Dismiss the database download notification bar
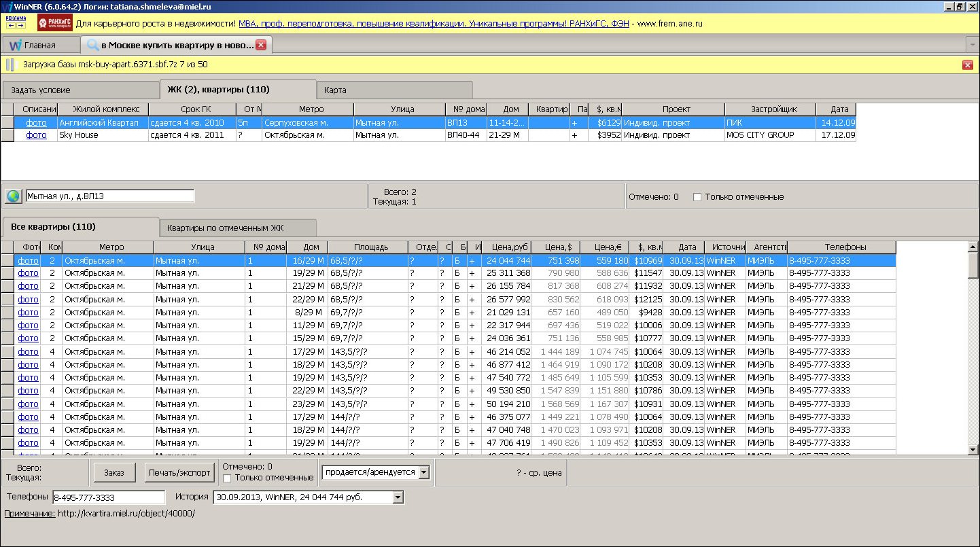The image size is (980, 547). coord(967,65)
